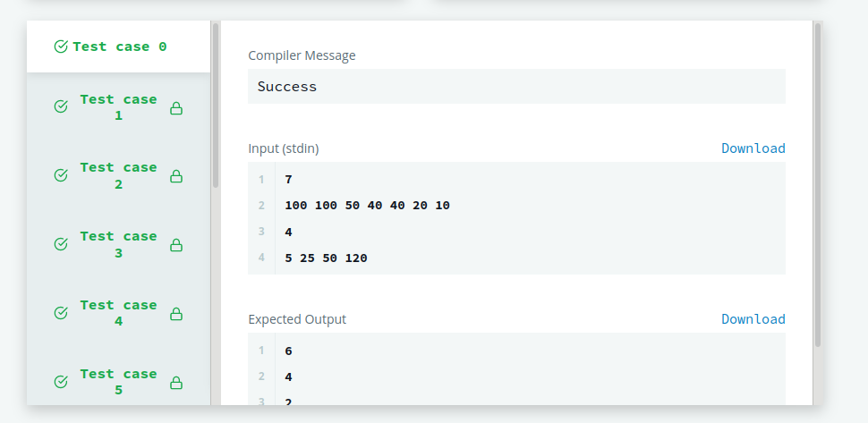
Task: Click the results panel vertical scrollbar
Action: point(818,184)
